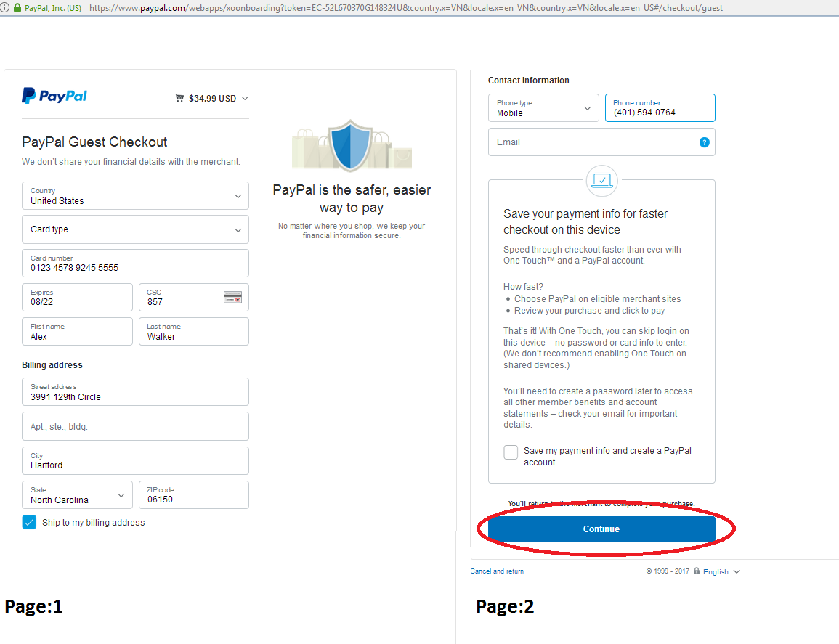Open the Card type dropdown
This screenshot has height=644, width=839.
tap(135, 229)
